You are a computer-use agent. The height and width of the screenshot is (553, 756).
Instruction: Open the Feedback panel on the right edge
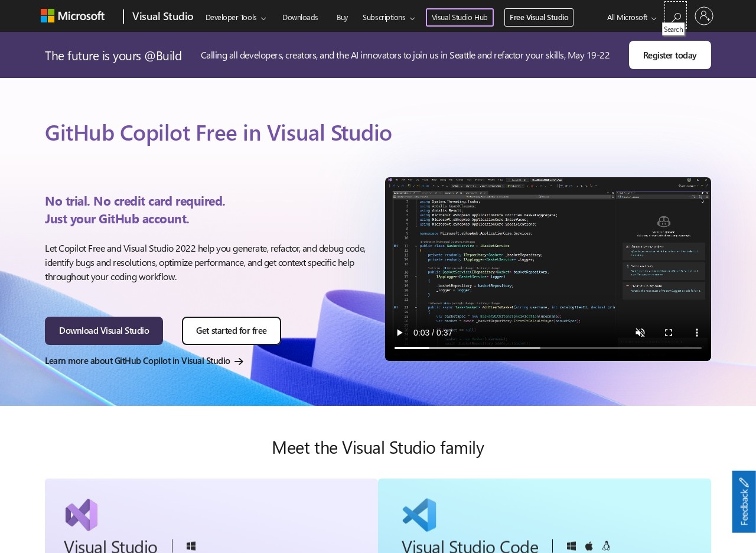(x=744, y=501)
